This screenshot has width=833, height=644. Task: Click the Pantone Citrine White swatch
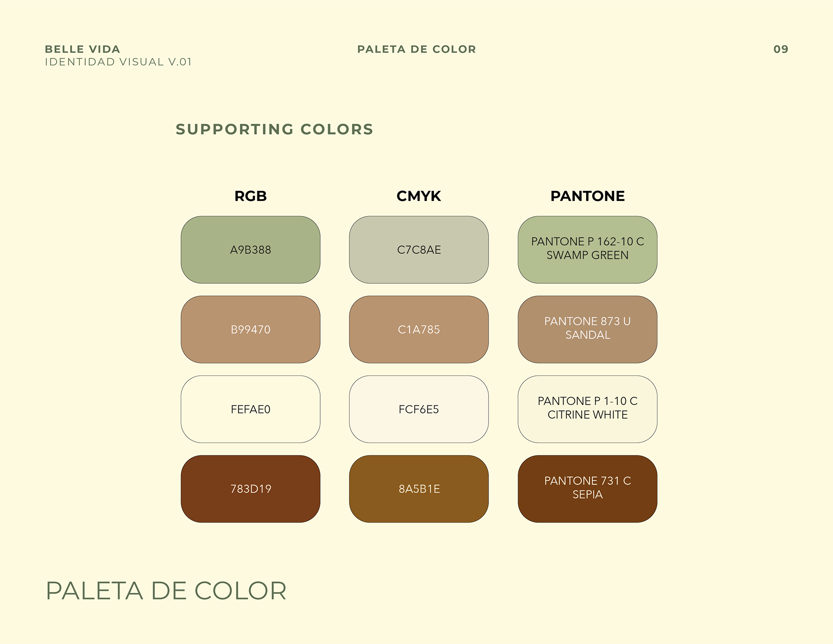[587, 409]
